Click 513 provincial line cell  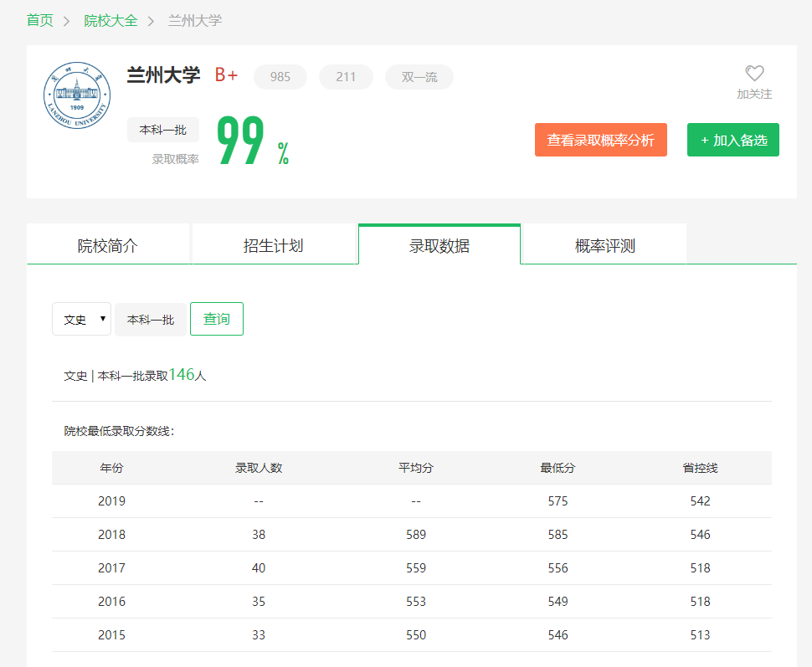700,635
